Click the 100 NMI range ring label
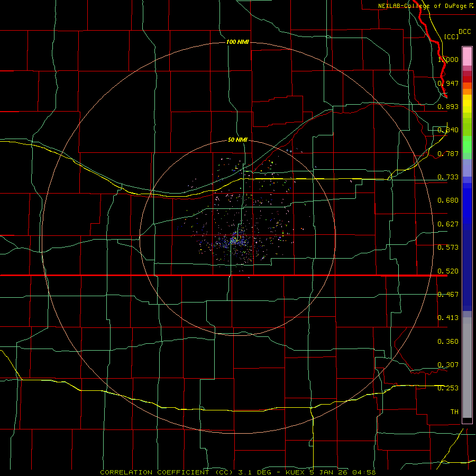The width and height of the screenshot is (476, 476). tap(237, 42)
